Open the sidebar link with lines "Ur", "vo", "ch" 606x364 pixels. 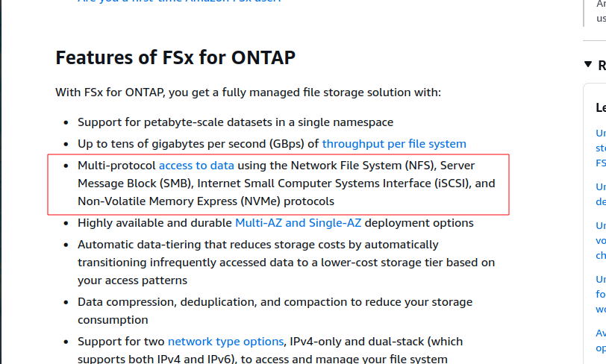[x=601, y=240]
